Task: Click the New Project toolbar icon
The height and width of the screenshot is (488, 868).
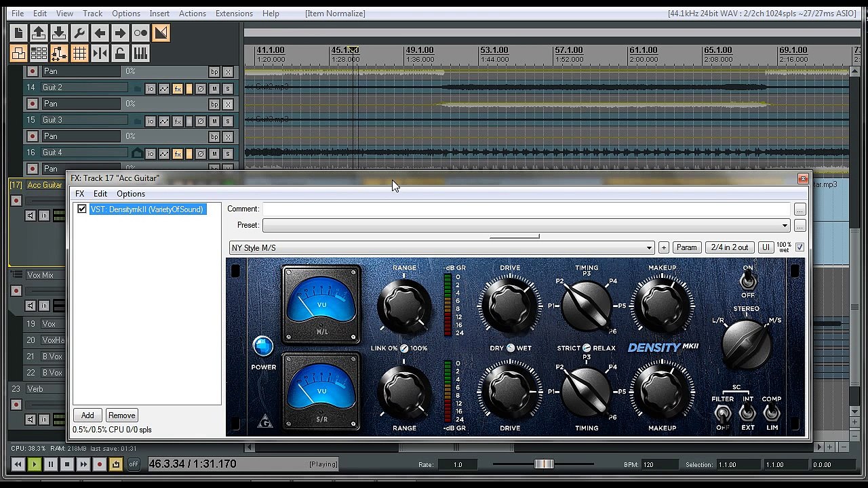Action: [18, 33]
